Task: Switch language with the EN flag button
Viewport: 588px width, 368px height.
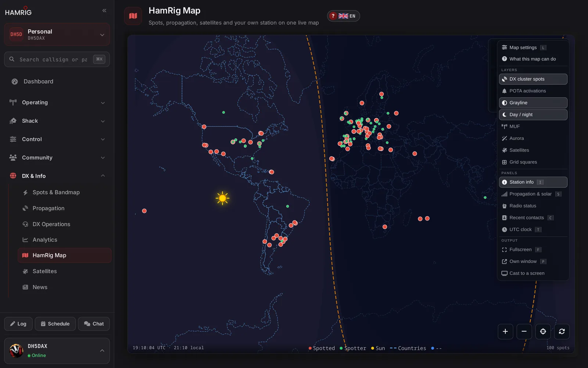Action: (347, 16)
